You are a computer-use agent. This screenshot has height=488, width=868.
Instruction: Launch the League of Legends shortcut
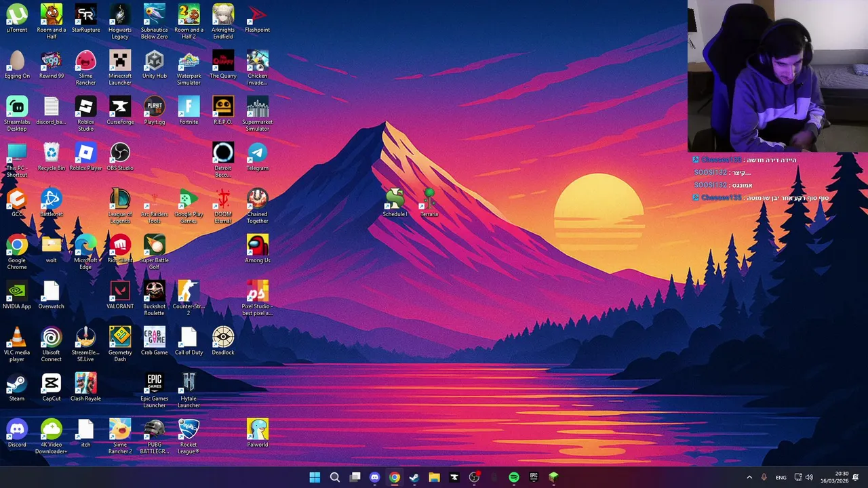[120, 206]
